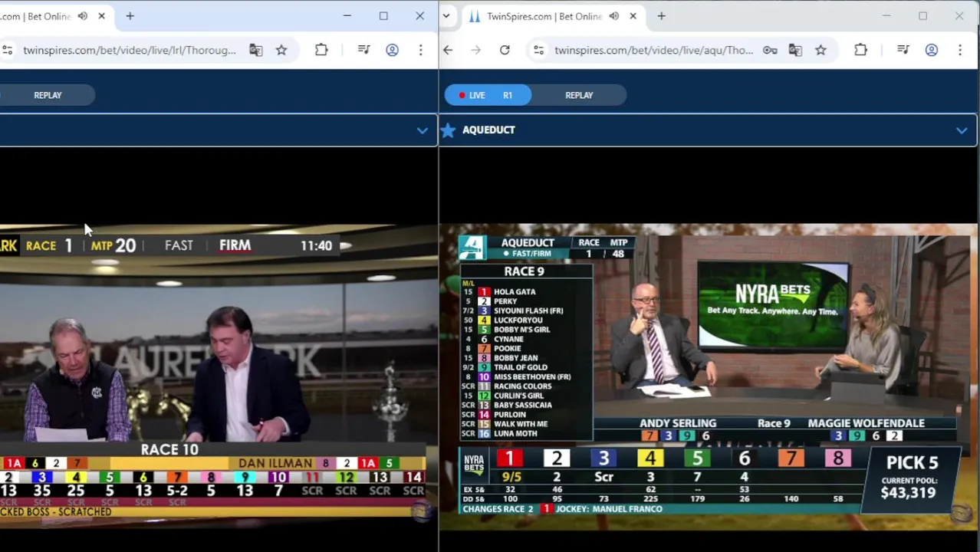Click password key icon in right address bar

point(770,50)
